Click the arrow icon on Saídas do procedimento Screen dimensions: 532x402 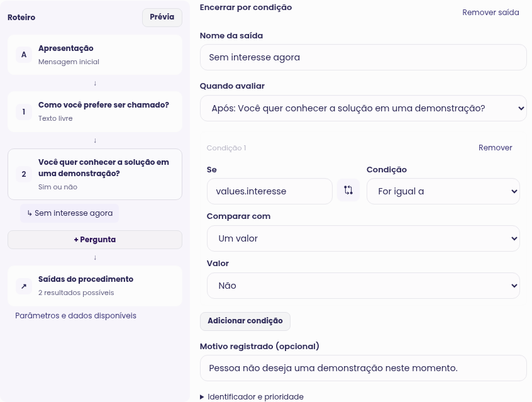pyautogui.click(x=24, y=286)
